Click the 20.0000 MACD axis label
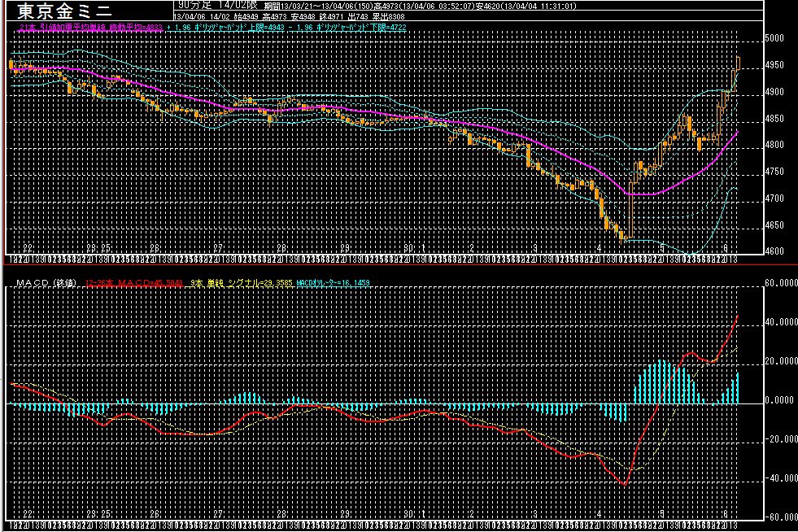 click(781, 361)
